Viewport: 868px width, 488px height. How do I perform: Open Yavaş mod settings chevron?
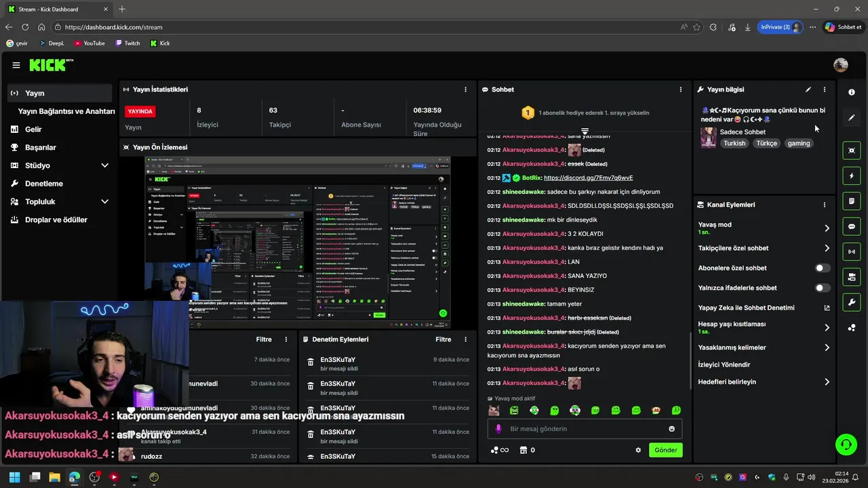827,228
